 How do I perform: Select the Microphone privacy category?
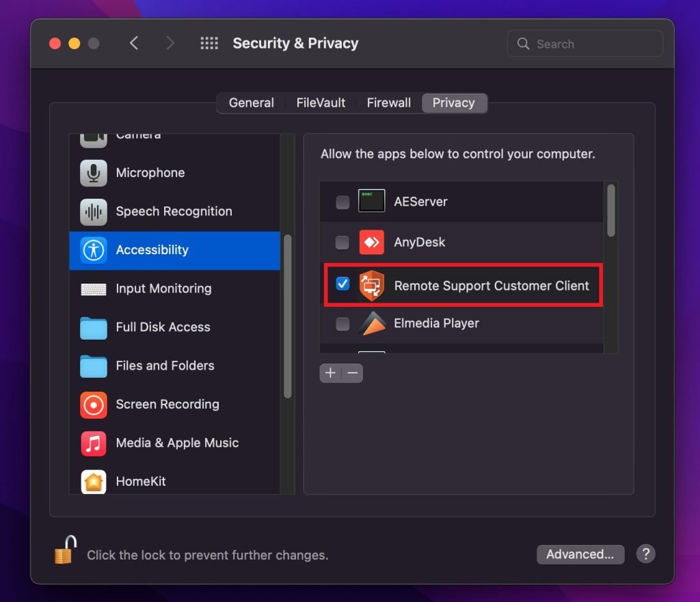[x=150, y=173]
